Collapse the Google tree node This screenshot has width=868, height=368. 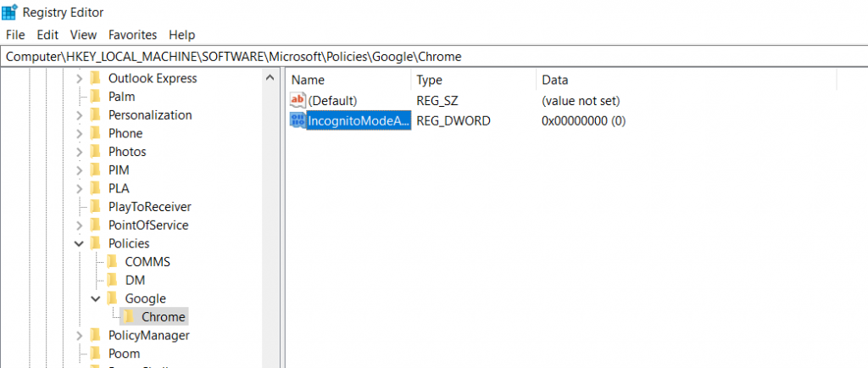96,298
